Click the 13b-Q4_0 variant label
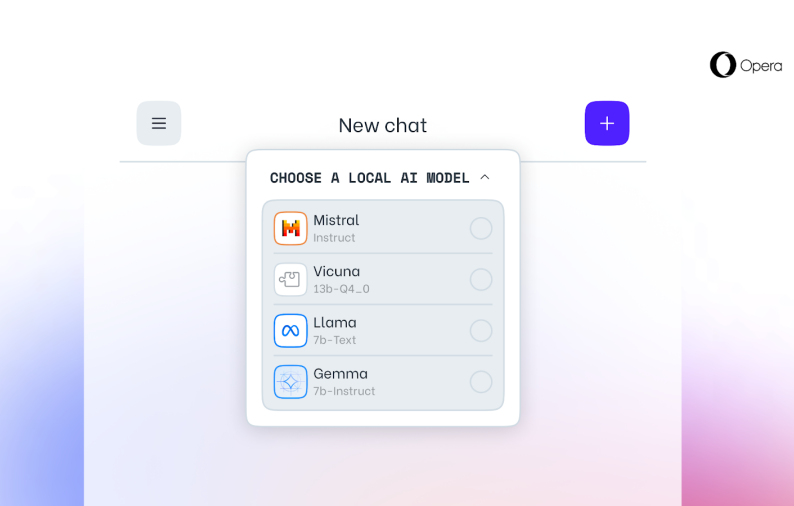Viewport: 794px width, 506px height. pos(341,289)
